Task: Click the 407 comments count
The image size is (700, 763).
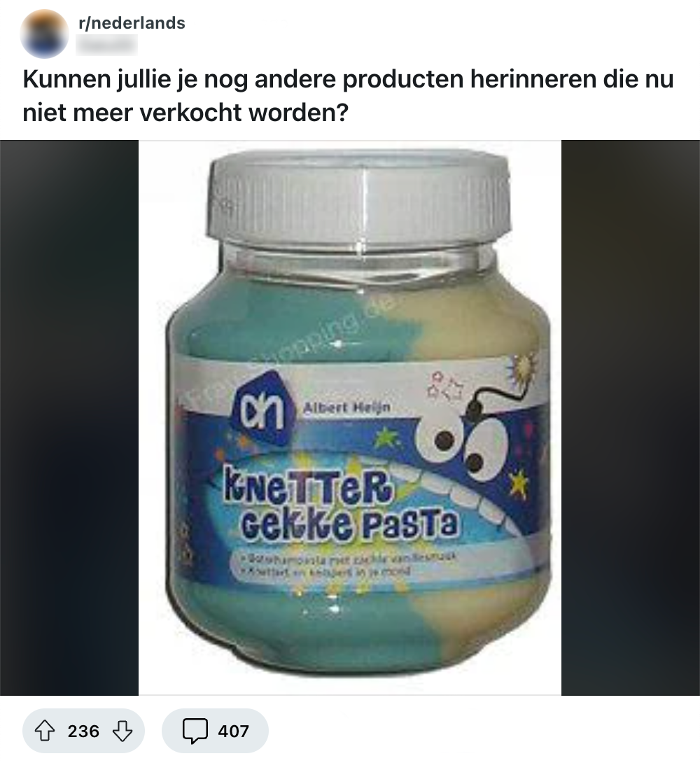Action: 234,731
